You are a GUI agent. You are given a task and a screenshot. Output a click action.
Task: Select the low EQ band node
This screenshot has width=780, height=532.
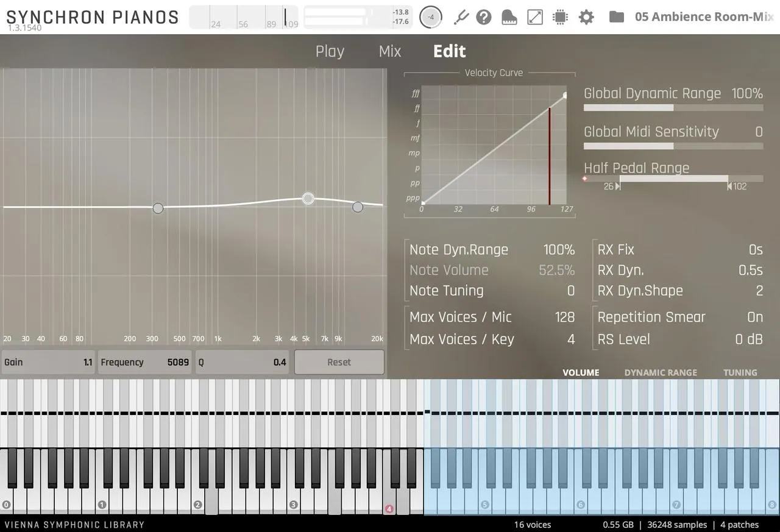tap(158, 208)
